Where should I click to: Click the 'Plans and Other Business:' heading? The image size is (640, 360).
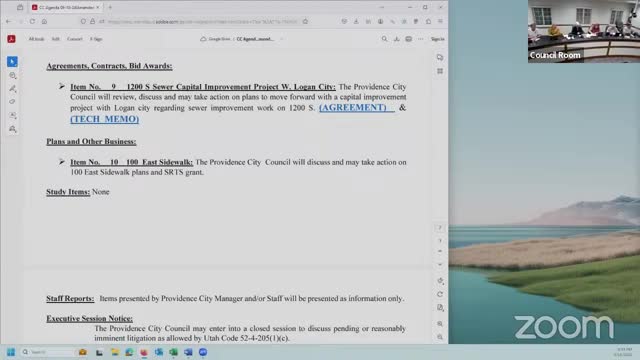(91, 141)
